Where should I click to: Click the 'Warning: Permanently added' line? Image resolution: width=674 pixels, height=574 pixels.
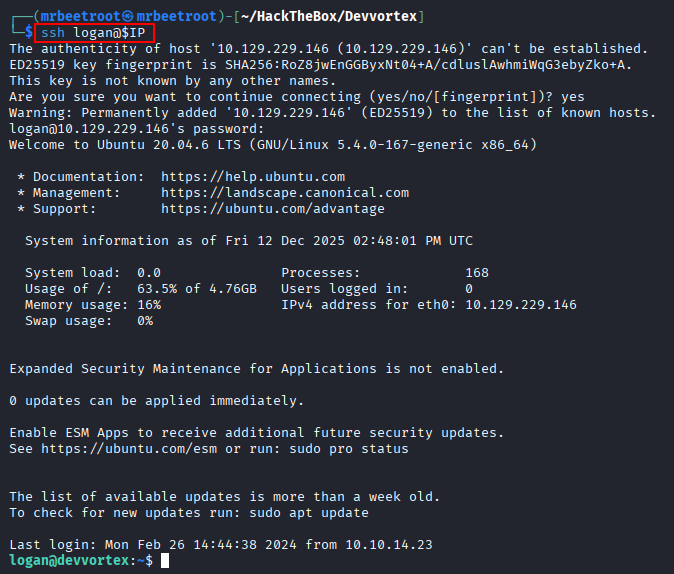pos(332,113)
